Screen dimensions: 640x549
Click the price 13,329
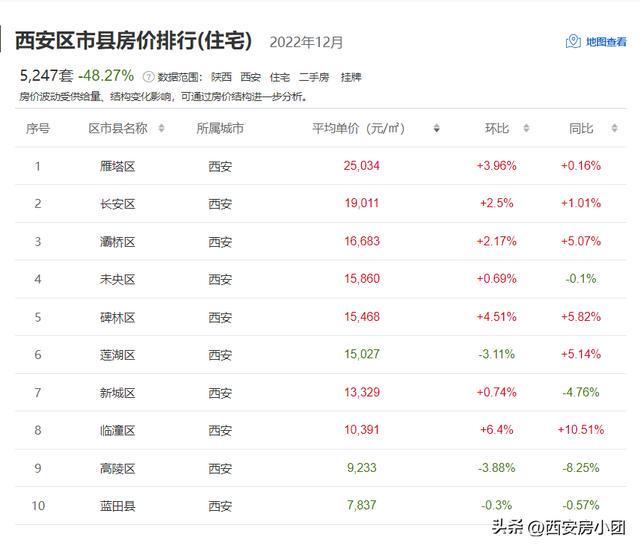(362, 392)
